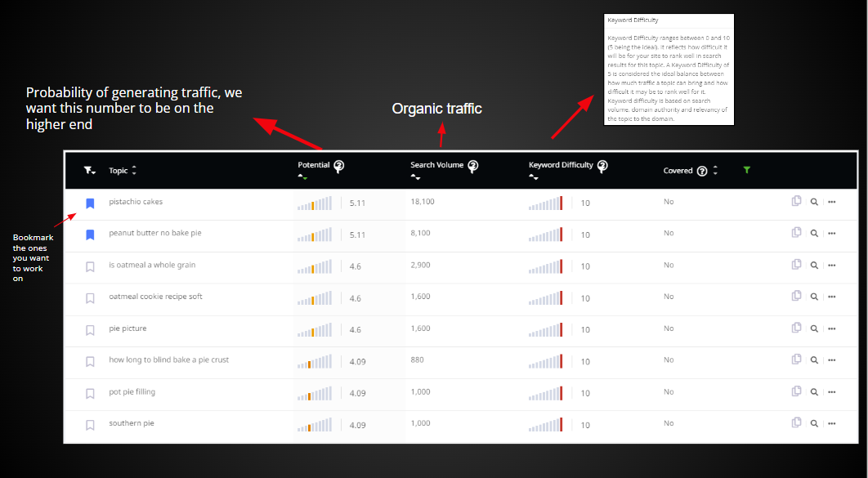The height and width of the screenshot is (478, 868).
Task: Open the help icon next to Covered
Action: tap(702, 171)
